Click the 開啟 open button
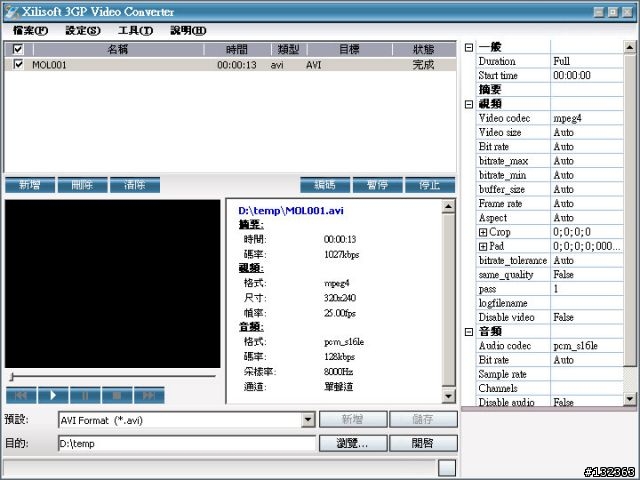 click(423, 443)
